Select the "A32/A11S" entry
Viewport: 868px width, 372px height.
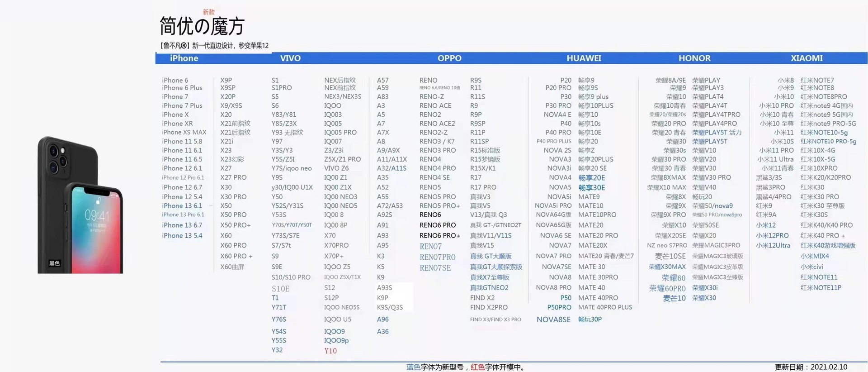[392, 168]
